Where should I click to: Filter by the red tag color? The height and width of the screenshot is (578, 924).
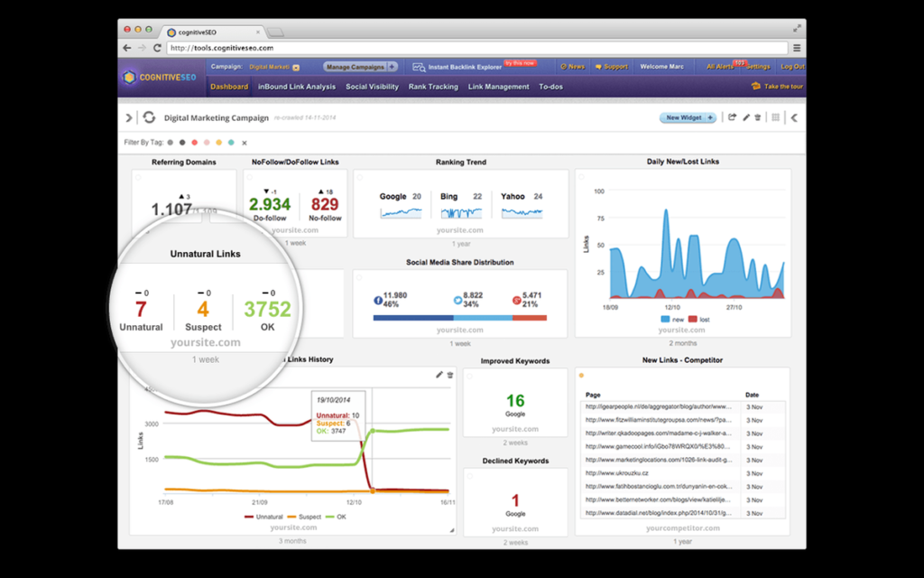click(x=195, y=143)
